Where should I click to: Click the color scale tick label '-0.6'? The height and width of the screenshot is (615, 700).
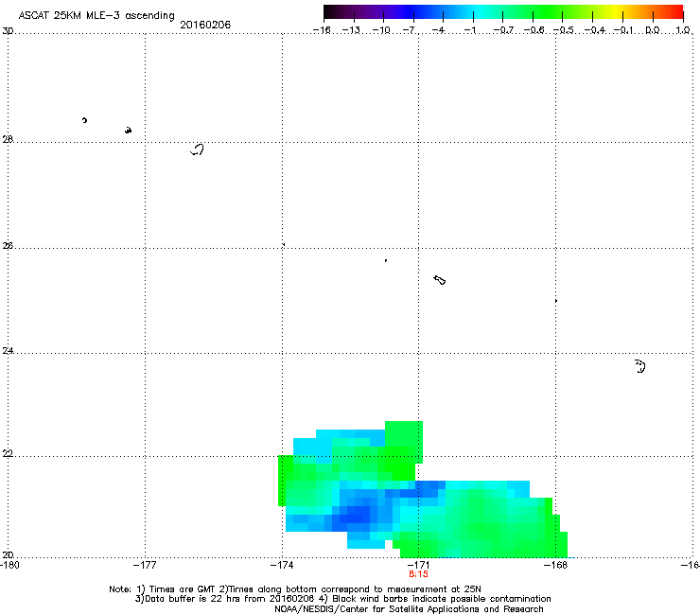point(534,30)
